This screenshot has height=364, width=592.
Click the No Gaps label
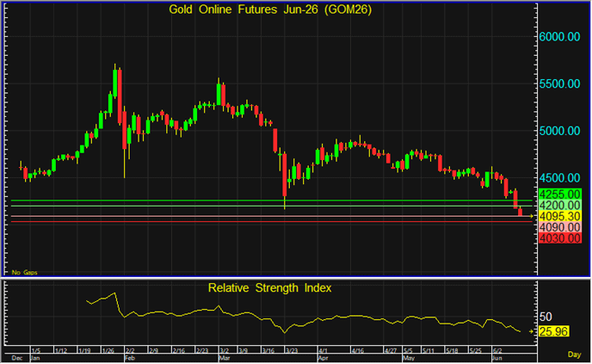25,272
